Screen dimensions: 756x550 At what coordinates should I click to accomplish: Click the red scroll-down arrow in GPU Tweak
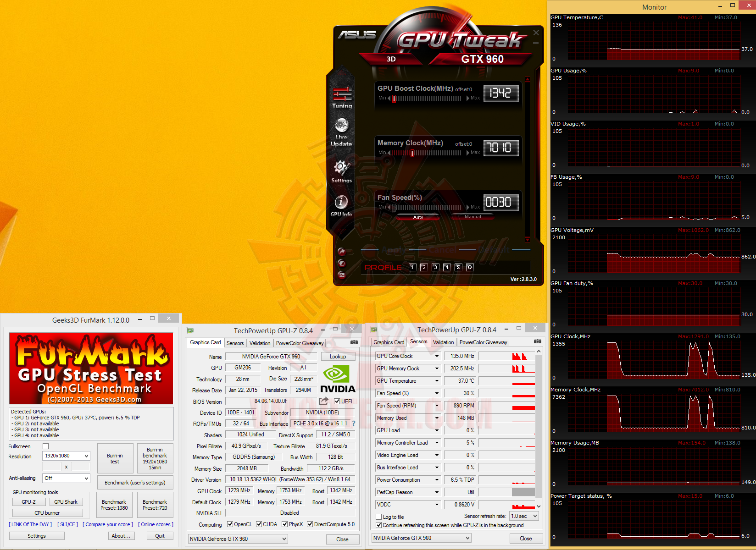(x=528, y=240)
